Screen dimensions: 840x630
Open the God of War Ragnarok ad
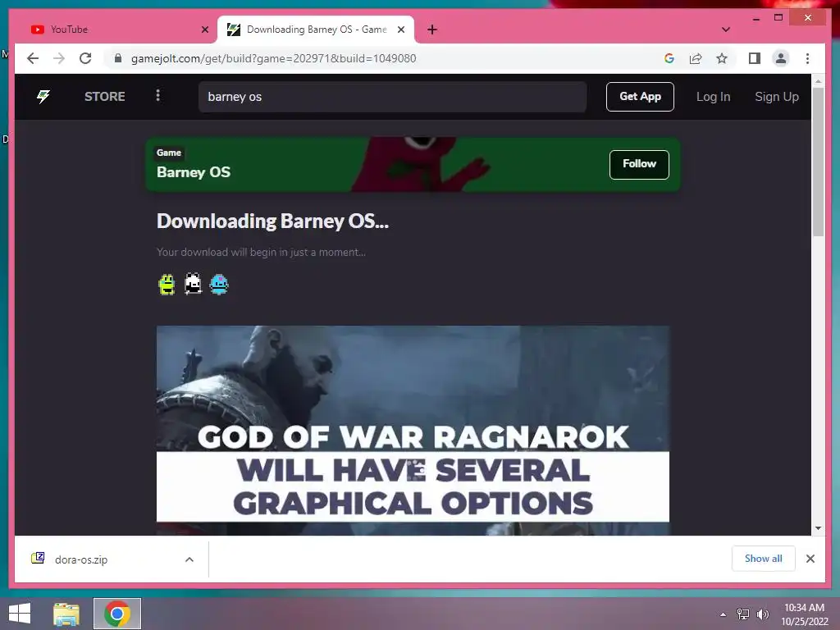[413, 430]
